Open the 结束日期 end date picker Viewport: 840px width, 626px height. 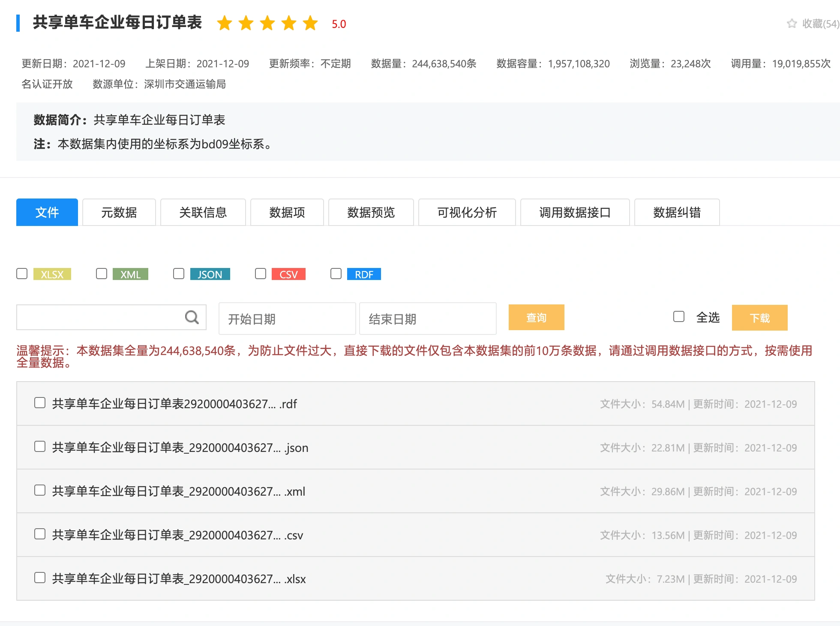coord(428,319)
